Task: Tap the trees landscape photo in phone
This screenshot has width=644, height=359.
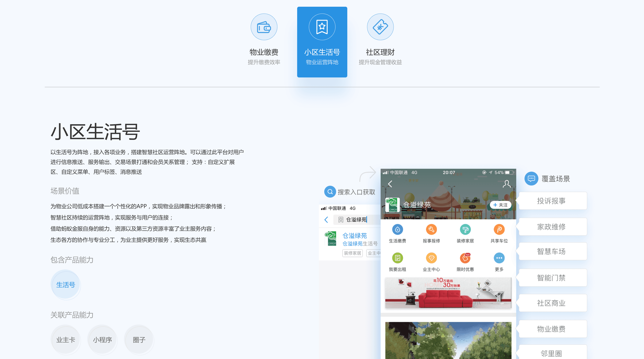Action: (448, 340)
